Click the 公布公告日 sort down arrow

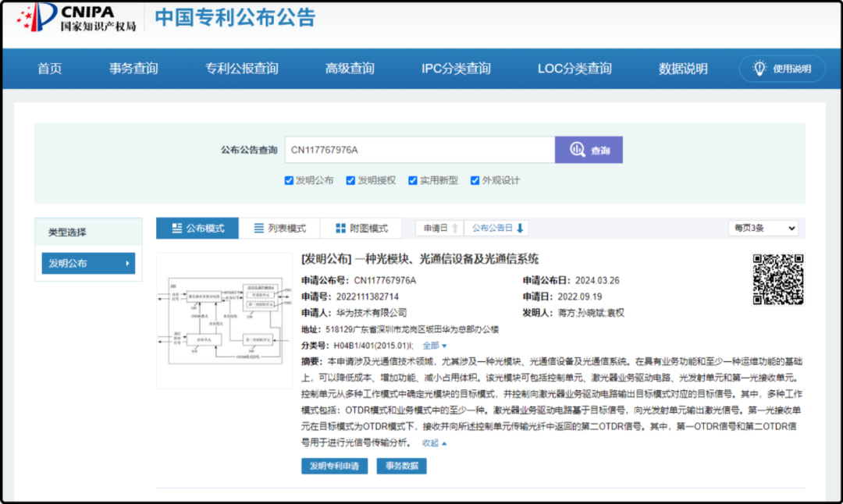[x=520, y=229]
